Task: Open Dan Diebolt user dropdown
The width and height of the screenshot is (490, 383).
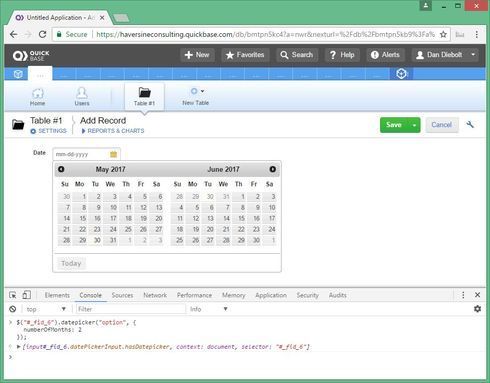Action: click(x=445, y=55)
